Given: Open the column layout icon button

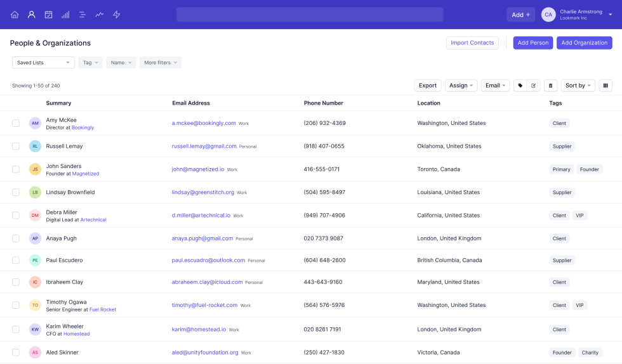Looking at the screenshot, I should pos(605,86).
